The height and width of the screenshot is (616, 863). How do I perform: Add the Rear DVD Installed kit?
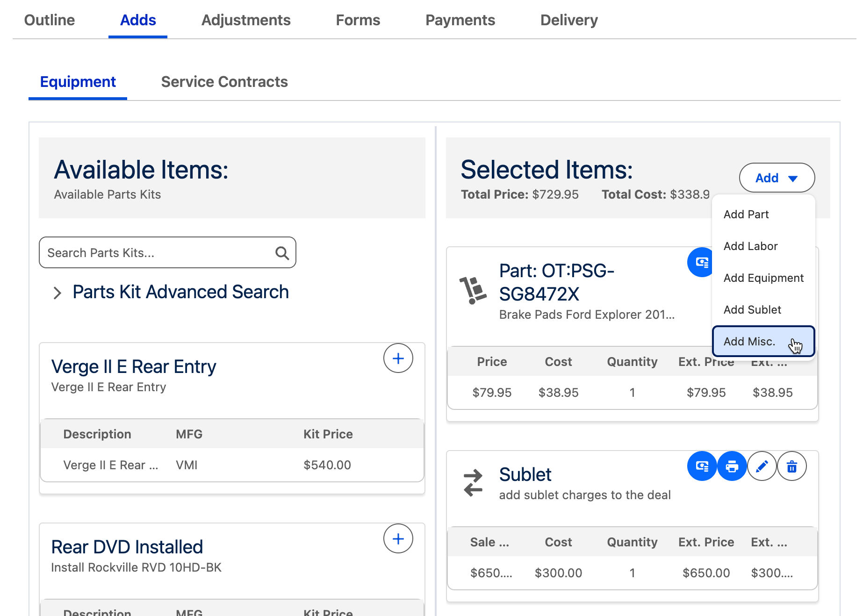pyautogui.click(x=398, y=539)
